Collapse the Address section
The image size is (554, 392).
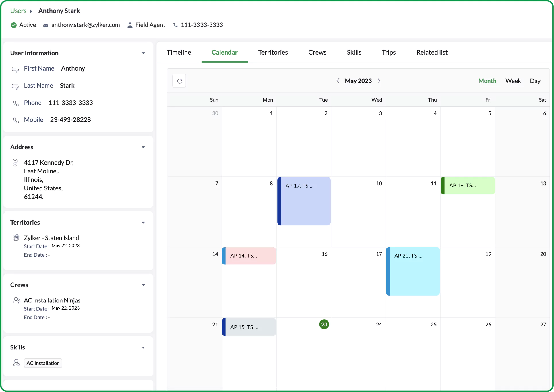[143, 147]
